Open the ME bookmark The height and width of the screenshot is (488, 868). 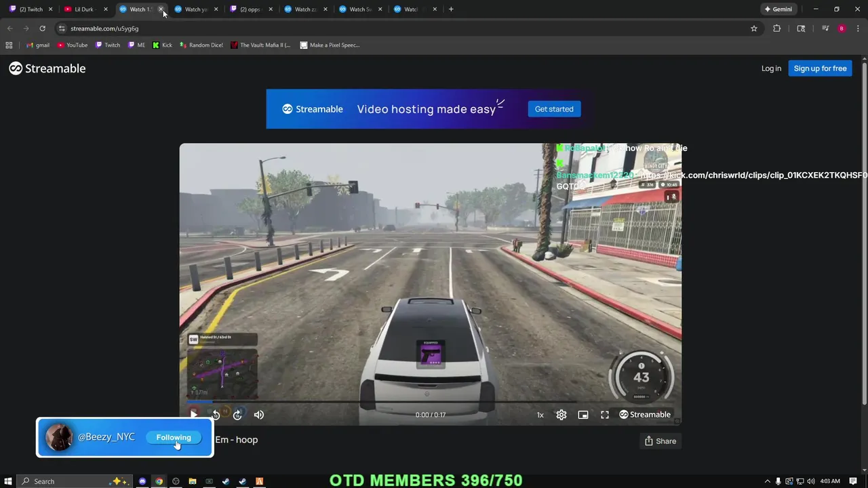point(136,45)
